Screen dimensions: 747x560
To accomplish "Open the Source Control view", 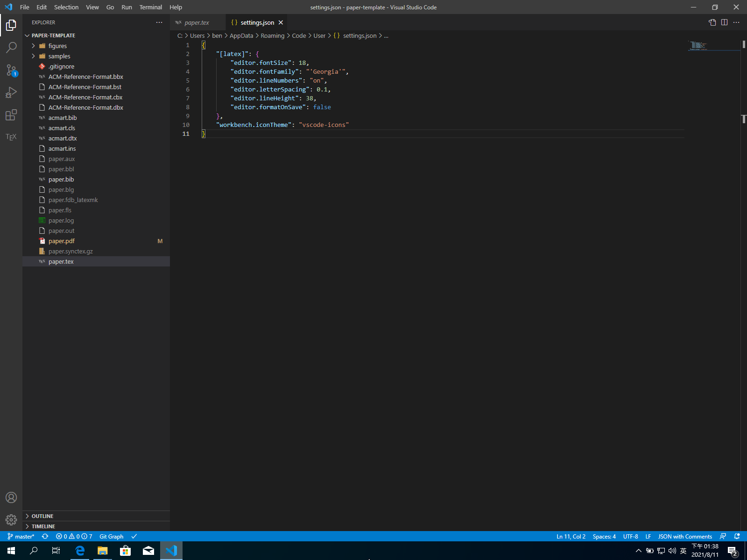I will pos(11,70).
